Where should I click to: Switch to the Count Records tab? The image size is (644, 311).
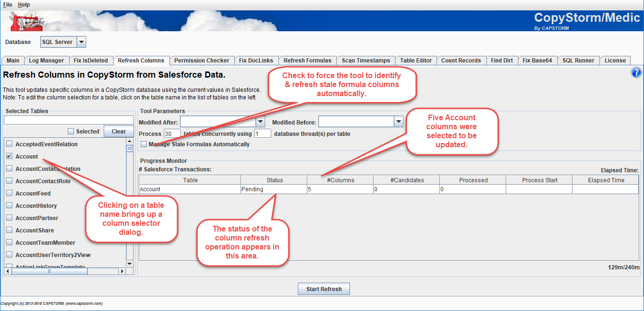click(461, 61)
